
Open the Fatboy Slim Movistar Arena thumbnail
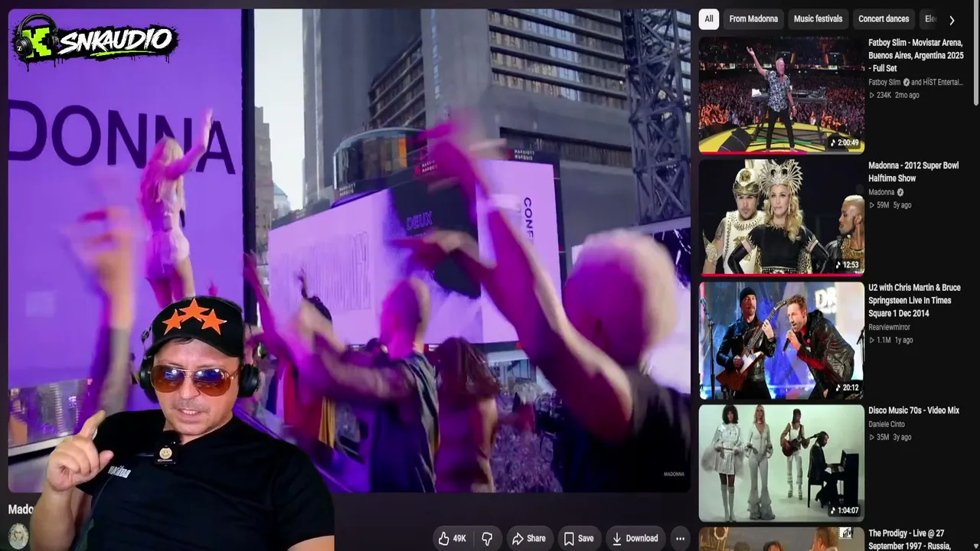click(x=782, y=95)
